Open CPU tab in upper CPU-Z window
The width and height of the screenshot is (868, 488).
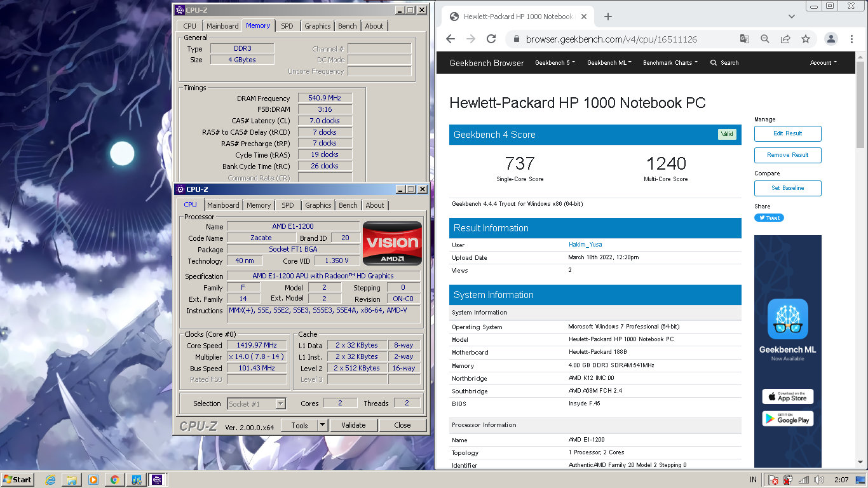[189, 26]
